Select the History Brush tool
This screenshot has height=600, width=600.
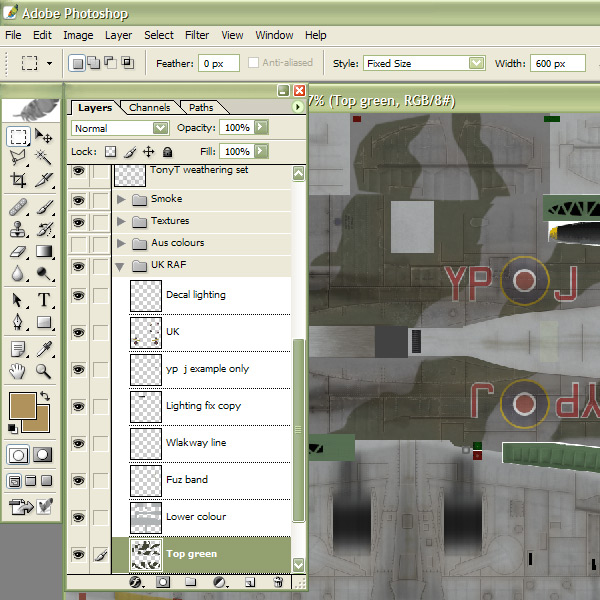pos(43,229)
